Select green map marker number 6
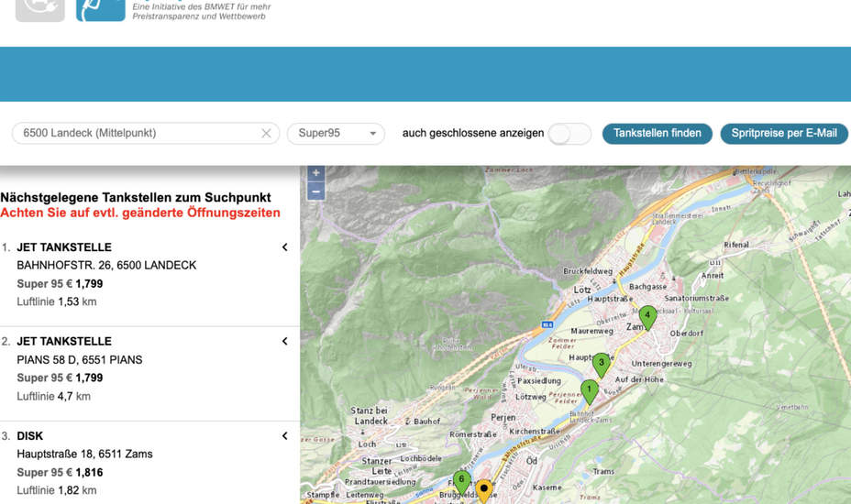Screen dimensions: 851x504 pyautogui.click(x=462, y=482)
